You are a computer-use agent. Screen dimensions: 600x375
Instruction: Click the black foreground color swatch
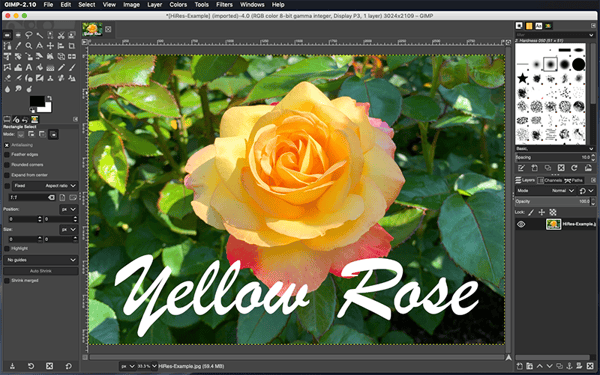point(37,101)
